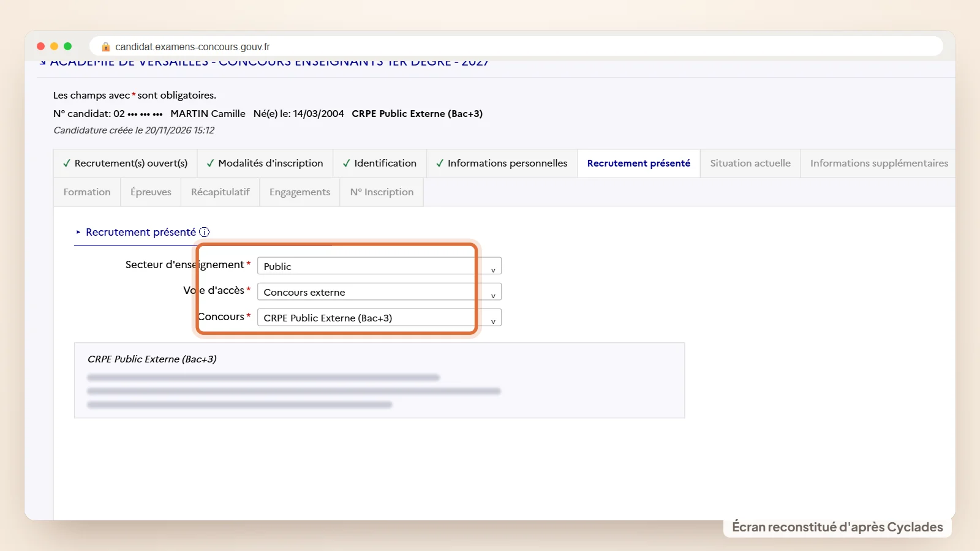Open the N° Inscription tab
Screen dimensions: 980x551
click(x=382, y=192)
